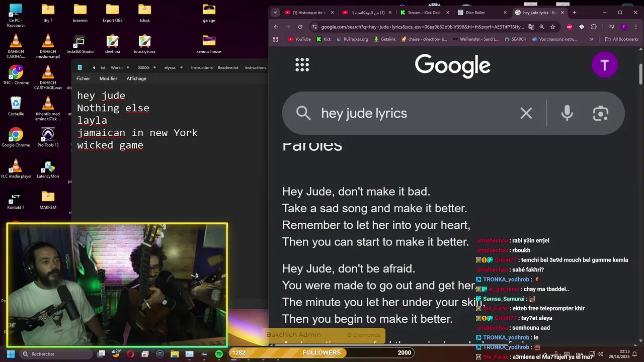Open the translate page icon in address bar
644x362 pixels.
[531, 27]
